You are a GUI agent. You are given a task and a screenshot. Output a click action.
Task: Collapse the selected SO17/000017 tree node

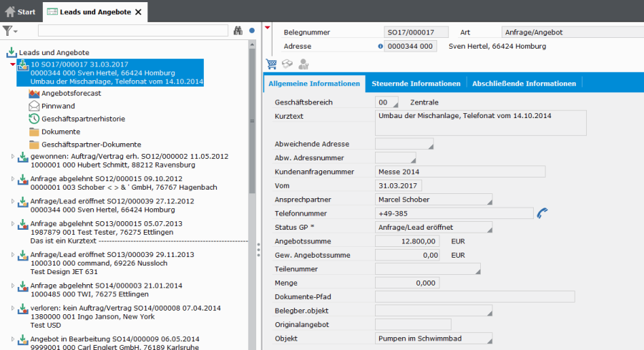tap(13, 64)
